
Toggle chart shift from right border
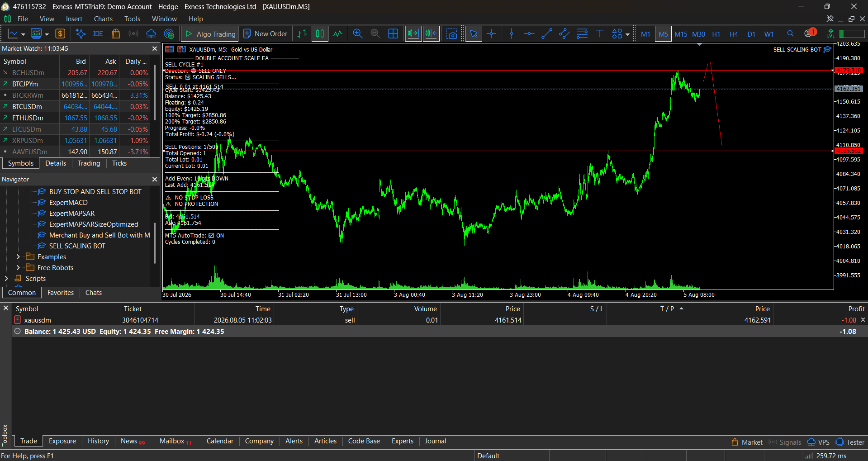click(431, 34)
